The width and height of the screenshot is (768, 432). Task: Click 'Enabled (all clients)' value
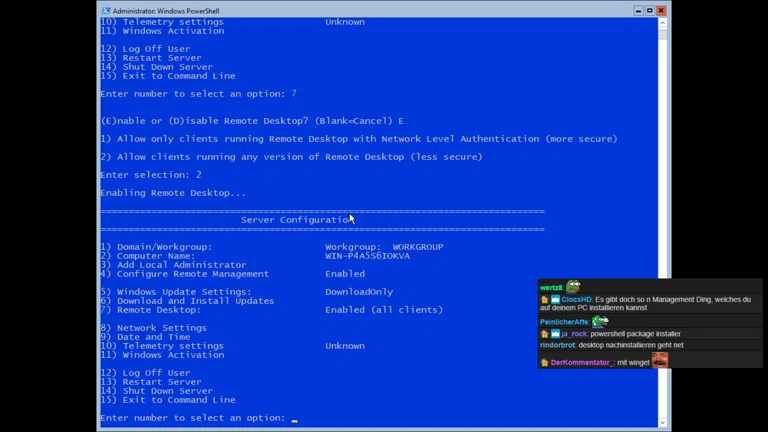(384, 310)
